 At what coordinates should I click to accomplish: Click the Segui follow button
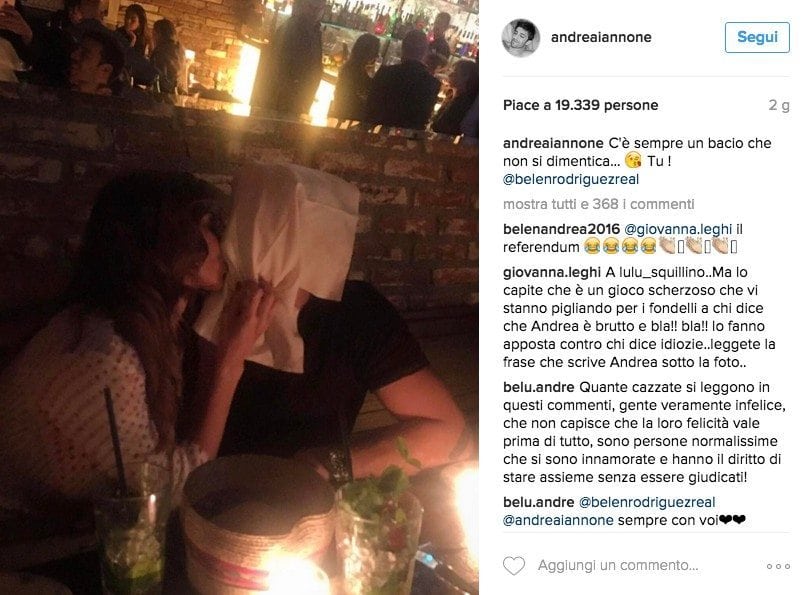tap(757, 37)
